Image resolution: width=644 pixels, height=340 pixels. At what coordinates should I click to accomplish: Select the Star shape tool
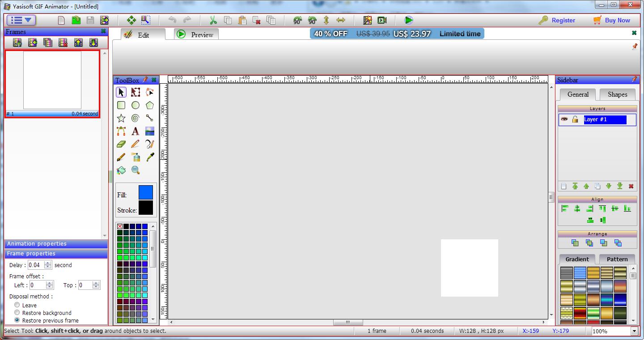click(121, 118)
